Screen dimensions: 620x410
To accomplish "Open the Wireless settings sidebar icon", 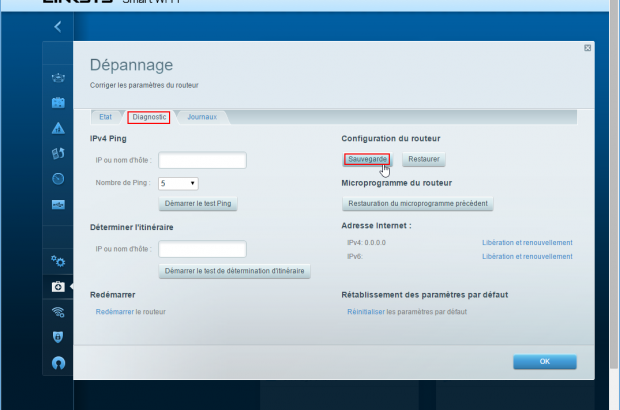I will coord(58,311).
